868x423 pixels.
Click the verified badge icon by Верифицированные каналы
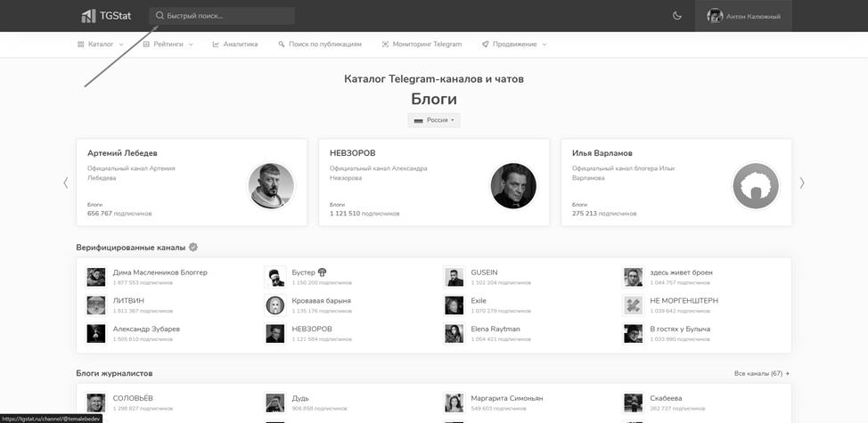[192, 248]
